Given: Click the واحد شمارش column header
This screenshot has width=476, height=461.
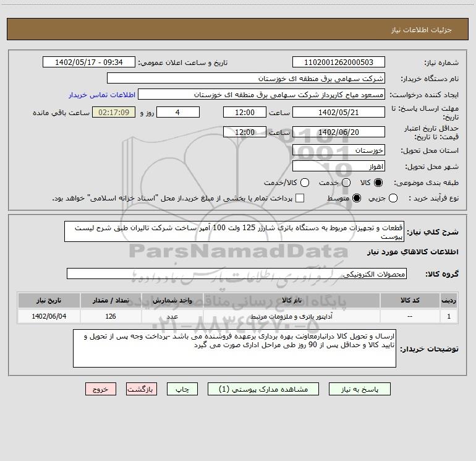Looking at the screenshot, I should [x=172, y=300].
